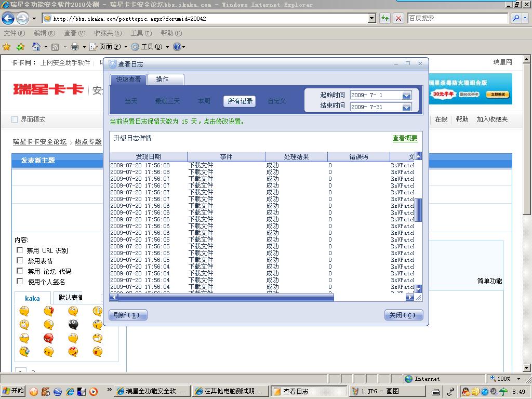Image resolution: width=532 pixels, height=399 pixels.
Task: Open the back/forward history dropdown arrow
Action: pos(34,19)
